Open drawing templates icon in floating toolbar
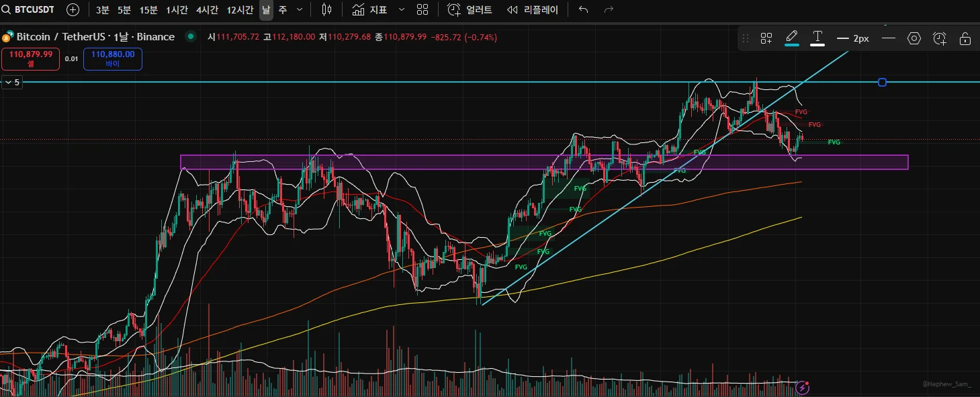 (766, 38)
